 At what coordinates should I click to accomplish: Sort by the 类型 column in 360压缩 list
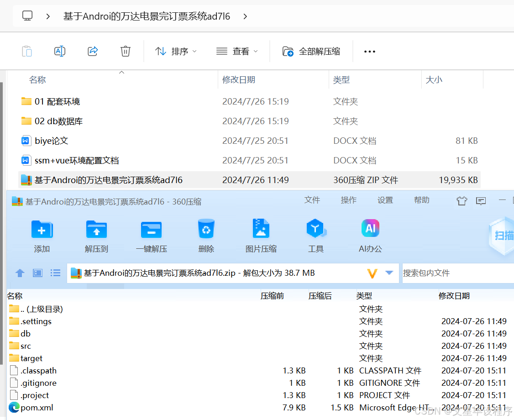[x=364, y=296]
